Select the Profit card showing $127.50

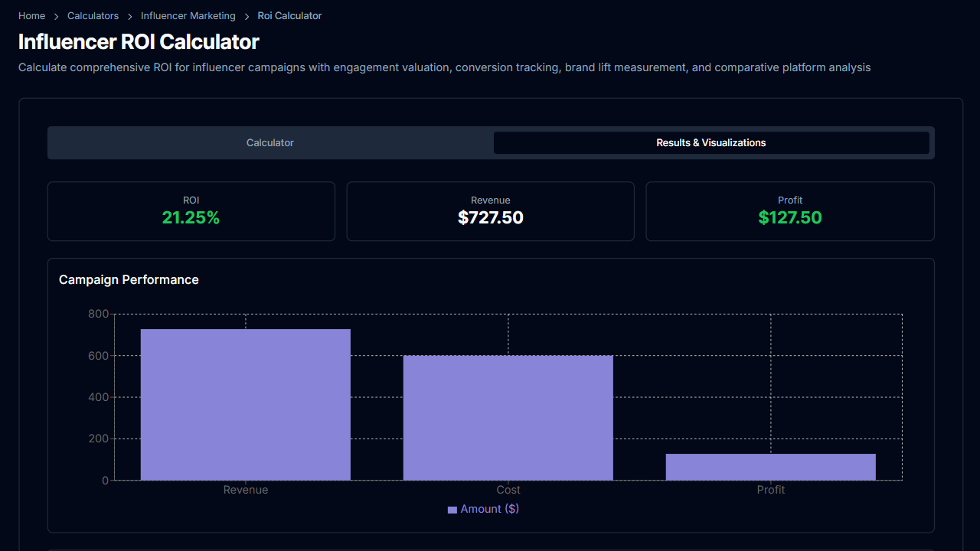point(790,211)
